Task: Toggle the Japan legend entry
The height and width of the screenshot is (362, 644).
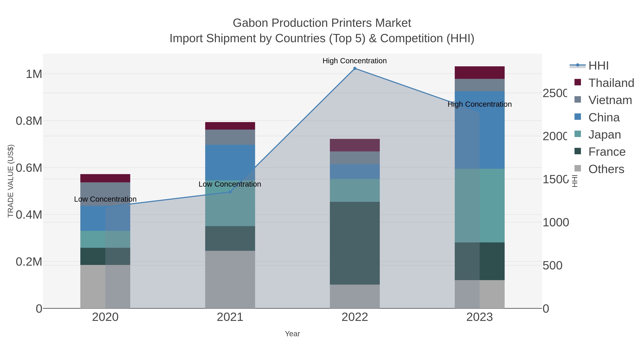Action: [x=597, y=134]
